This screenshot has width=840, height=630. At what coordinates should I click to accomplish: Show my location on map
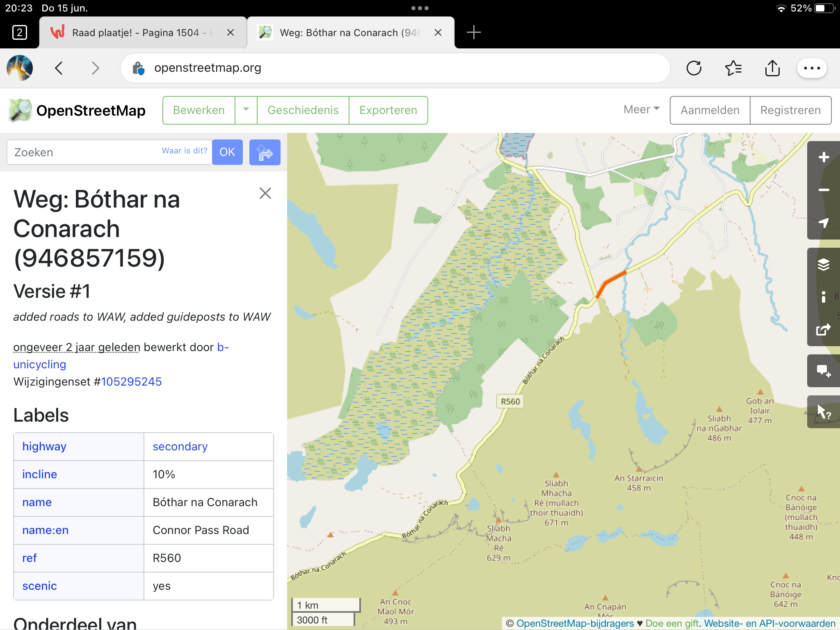[823, 223]
